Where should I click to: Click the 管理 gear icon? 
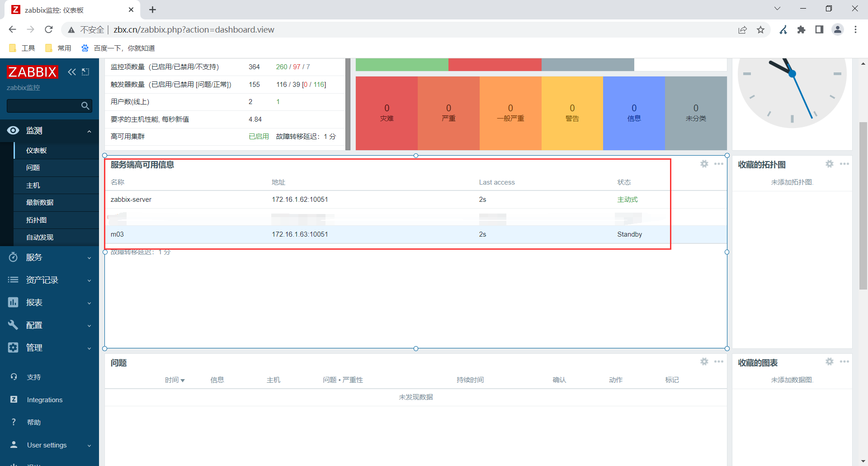pos(13,347)
